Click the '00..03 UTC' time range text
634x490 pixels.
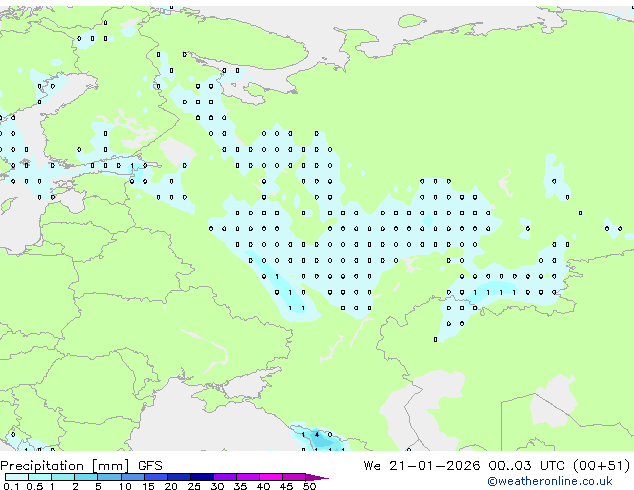pos(526,466)
